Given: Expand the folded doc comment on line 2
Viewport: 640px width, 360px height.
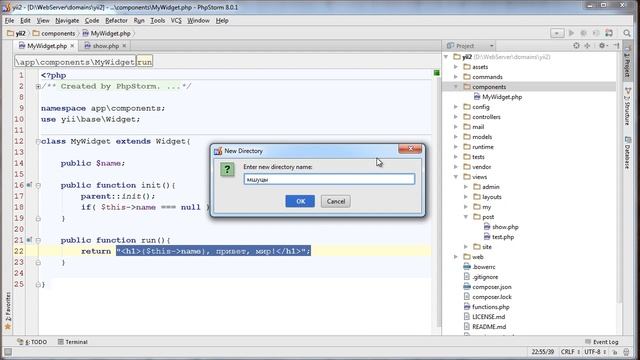Looking at the screenshot, I should [38, 87].
